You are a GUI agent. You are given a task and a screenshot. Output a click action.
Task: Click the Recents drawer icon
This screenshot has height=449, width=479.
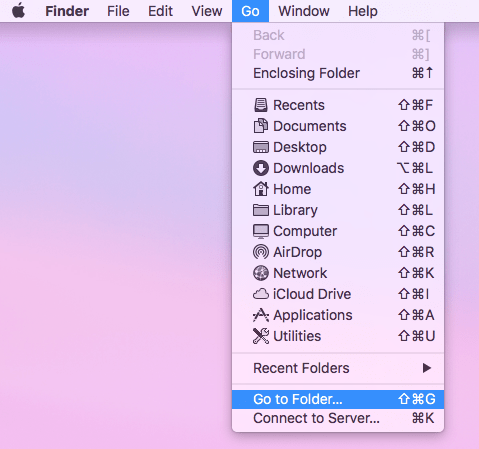coord(261,105)
